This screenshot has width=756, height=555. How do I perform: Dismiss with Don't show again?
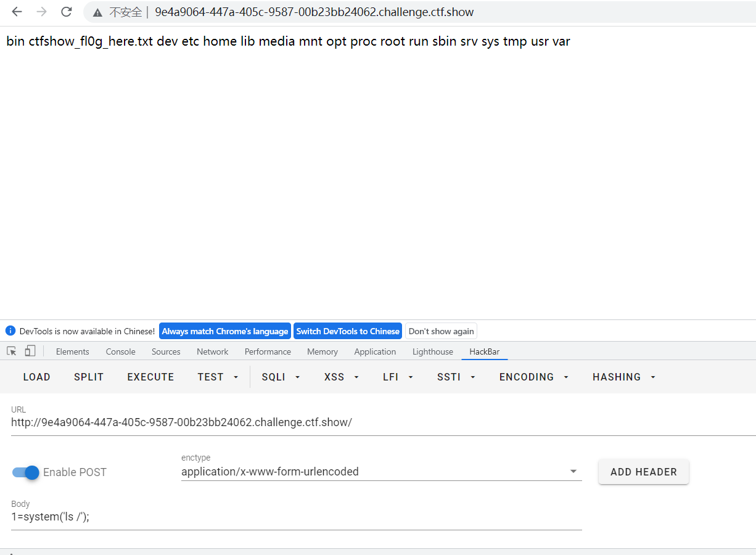[441, 331]
